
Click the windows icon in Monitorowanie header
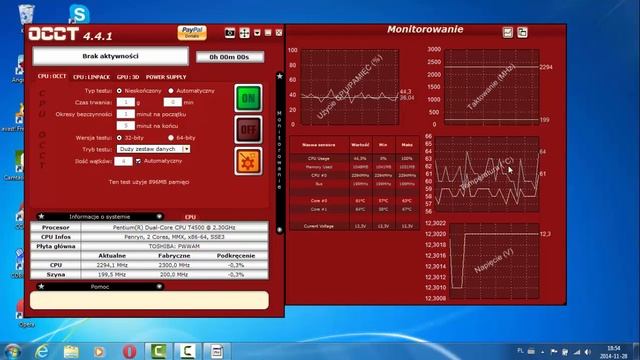[x=522, y=32]
